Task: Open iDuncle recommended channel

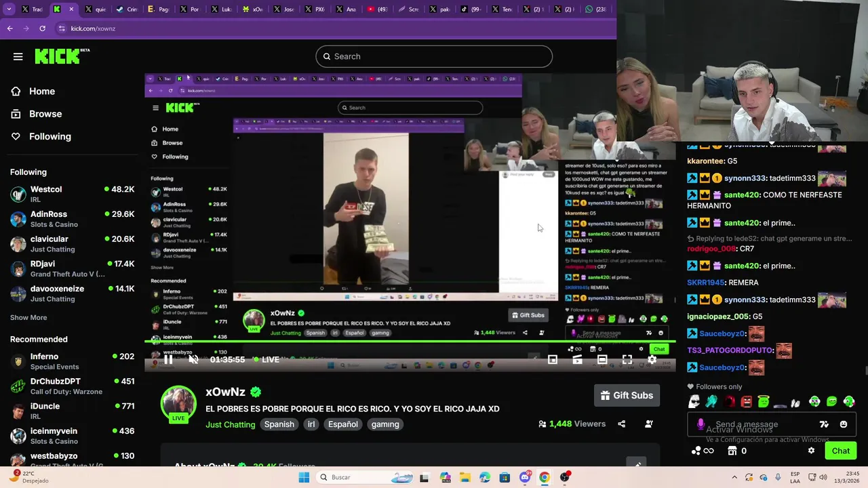Action: [x=72, y=411]
